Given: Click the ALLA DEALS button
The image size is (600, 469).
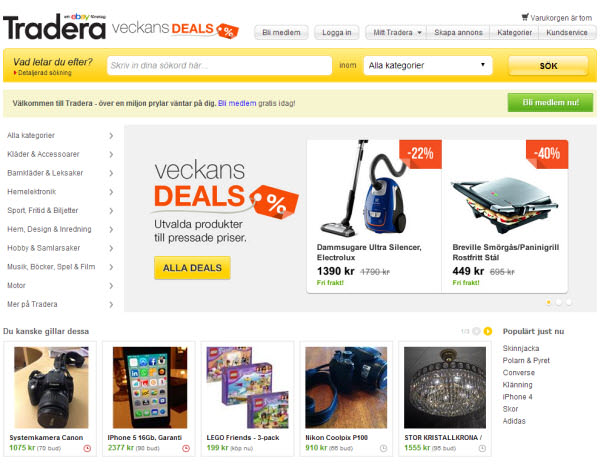Looking at the screenshot, I should click(x=192, y=268).
